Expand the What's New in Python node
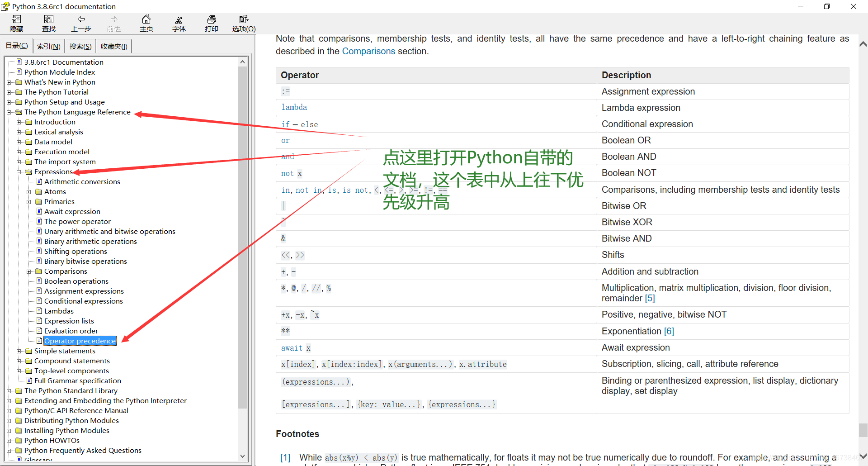Image resolution: width=868 pixels, height=466 pixels. [x=9, y=82]
